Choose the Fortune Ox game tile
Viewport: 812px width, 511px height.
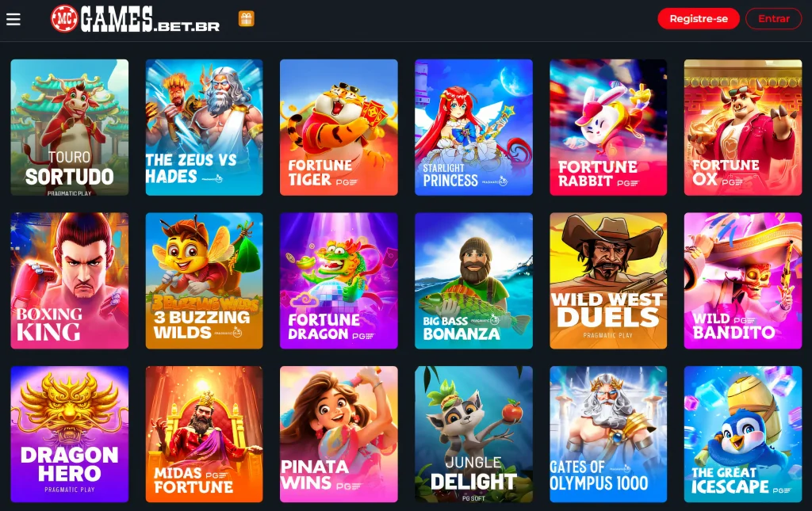742,128
